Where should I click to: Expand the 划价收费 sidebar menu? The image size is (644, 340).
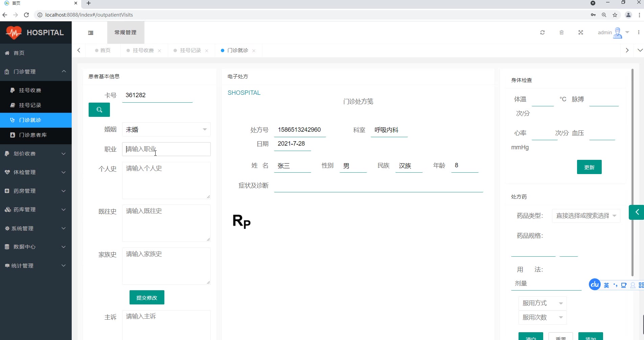(36, 154)
